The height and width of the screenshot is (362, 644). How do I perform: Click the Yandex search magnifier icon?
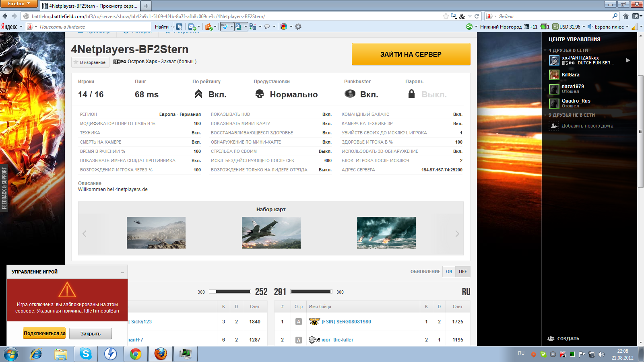click(615, 16)
